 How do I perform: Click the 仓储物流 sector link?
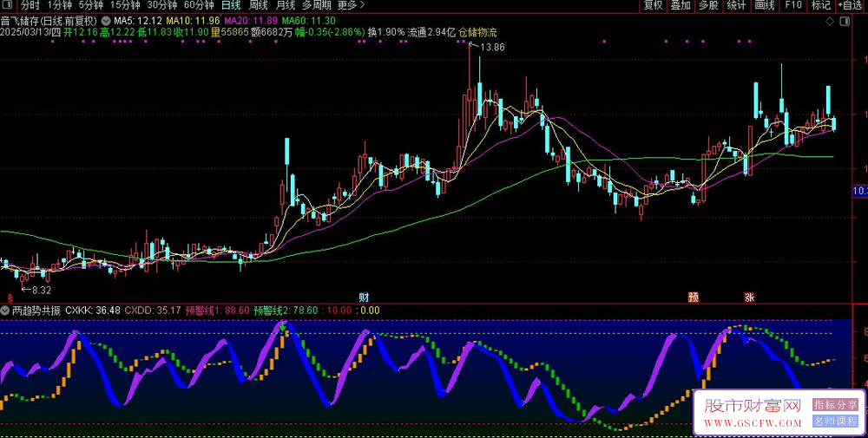(477, 32)
